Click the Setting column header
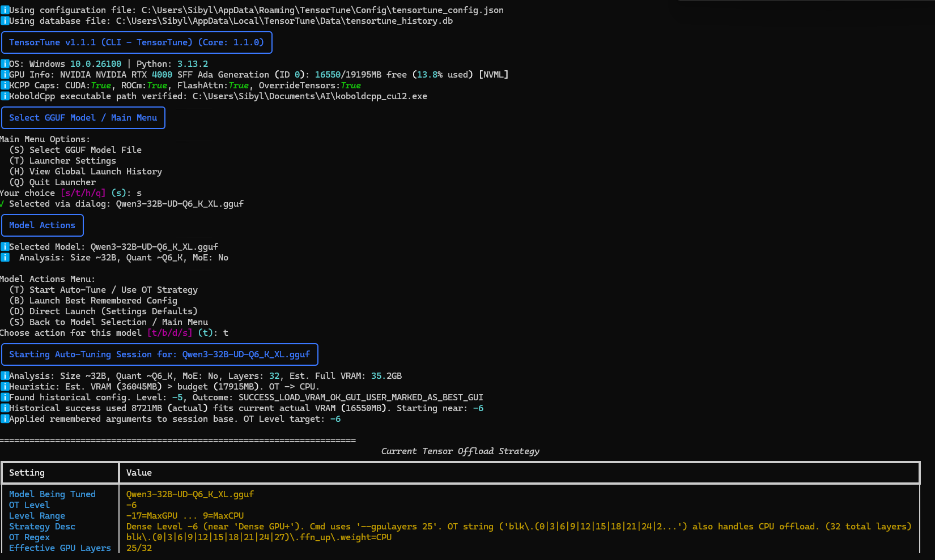935x560 pixels. (x=27, y=473)
